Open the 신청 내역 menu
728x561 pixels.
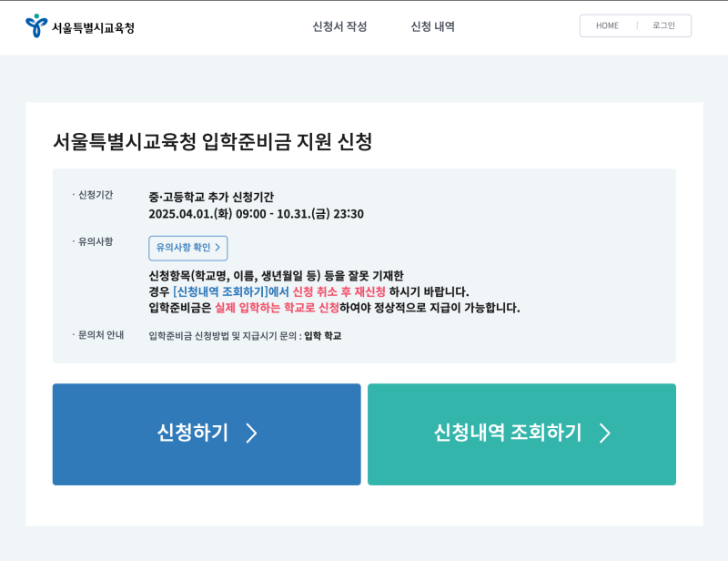pyautogui.click(x=433, y=26)
